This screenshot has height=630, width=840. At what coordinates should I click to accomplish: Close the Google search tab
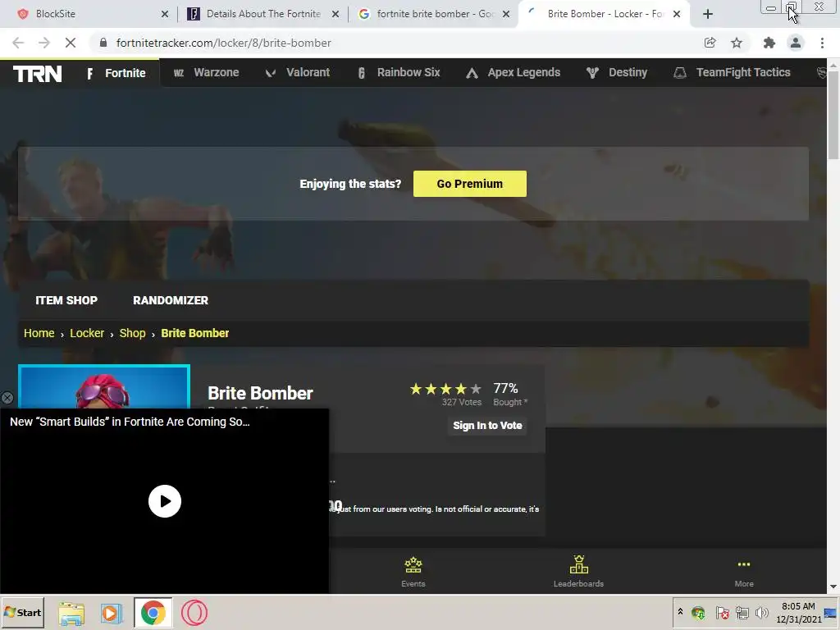(505, 14)
